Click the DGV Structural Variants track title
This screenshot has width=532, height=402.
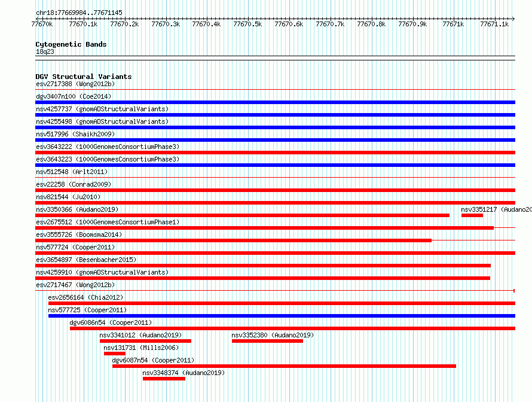pos(84,77)
